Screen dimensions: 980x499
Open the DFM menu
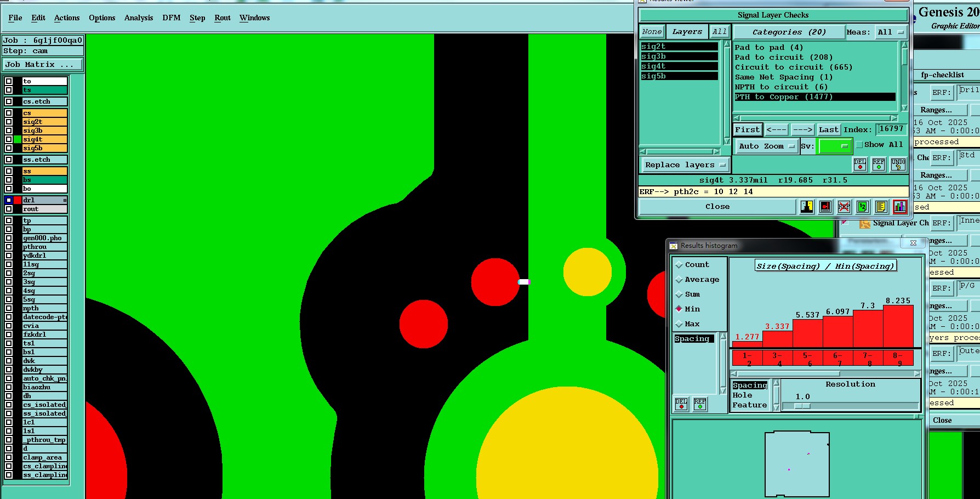(172, 18)
